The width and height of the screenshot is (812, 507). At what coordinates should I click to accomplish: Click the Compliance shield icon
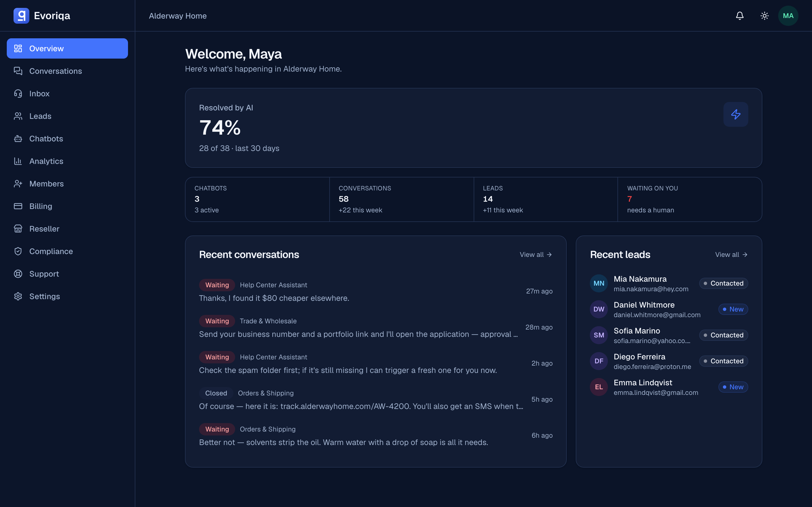point(18,251)
